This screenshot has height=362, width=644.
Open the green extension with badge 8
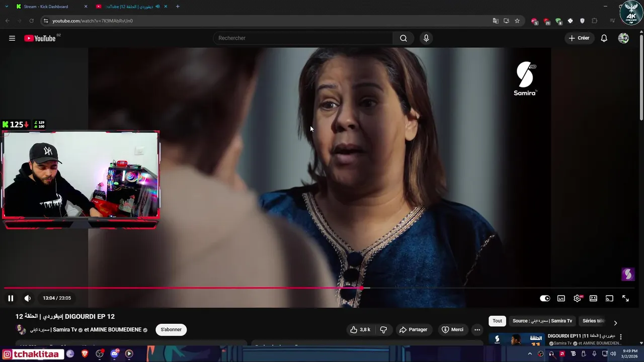pos(558,21)
